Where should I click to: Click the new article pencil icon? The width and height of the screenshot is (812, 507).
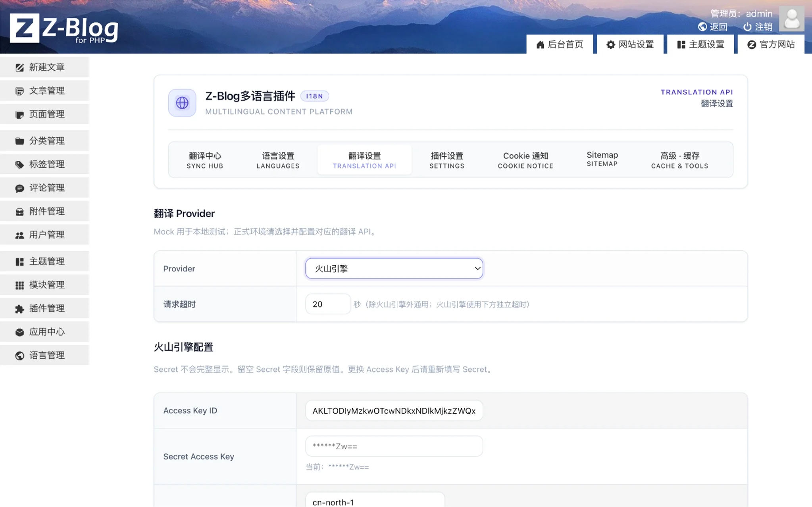[19, 67]
